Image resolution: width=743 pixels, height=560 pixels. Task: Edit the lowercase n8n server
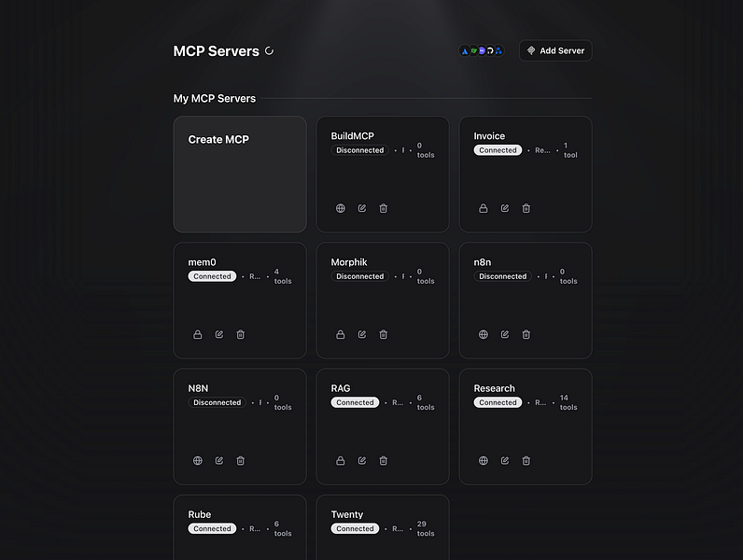click(505, 334)
